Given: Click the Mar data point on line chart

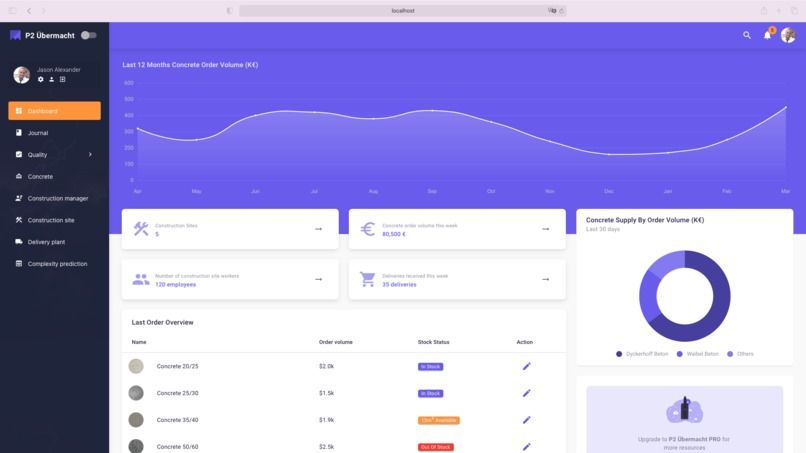Looking at the screenshot, I should pos(785,107).
